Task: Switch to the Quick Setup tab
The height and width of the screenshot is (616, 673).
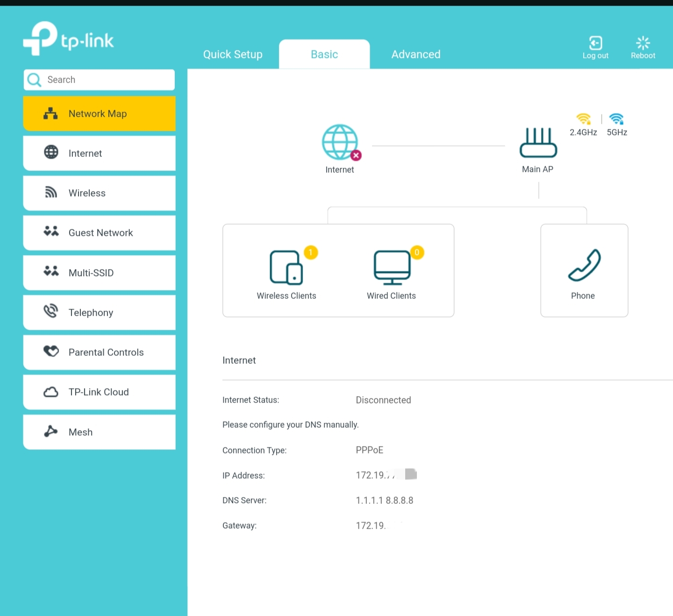Action: coord(233,55)
